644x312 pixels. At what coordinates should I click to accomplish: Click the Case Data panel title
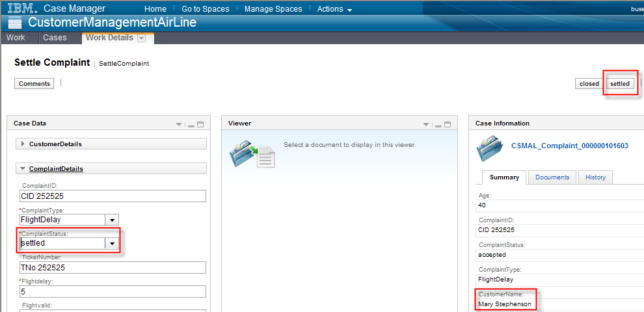tap(30, 123)
